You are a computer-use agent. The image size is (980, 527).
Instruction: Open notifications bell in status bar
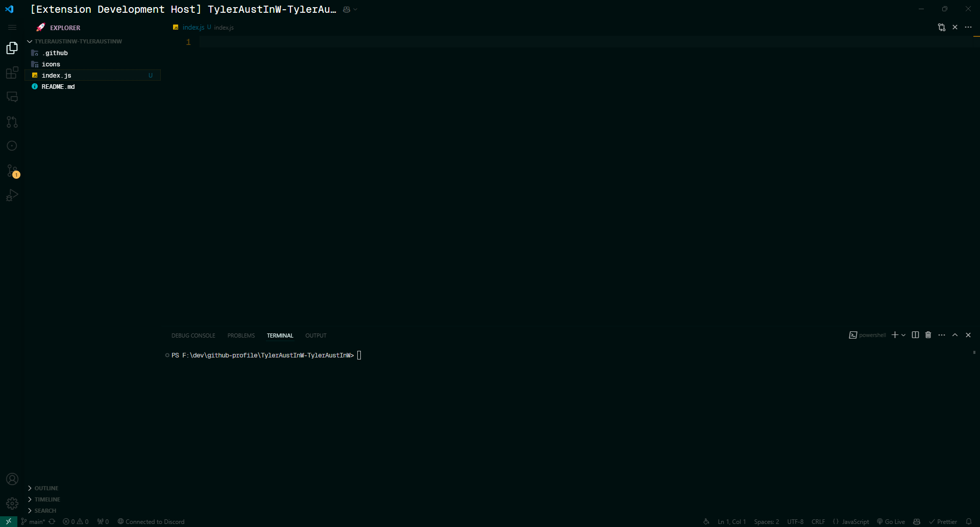click(x=969, y=521)
